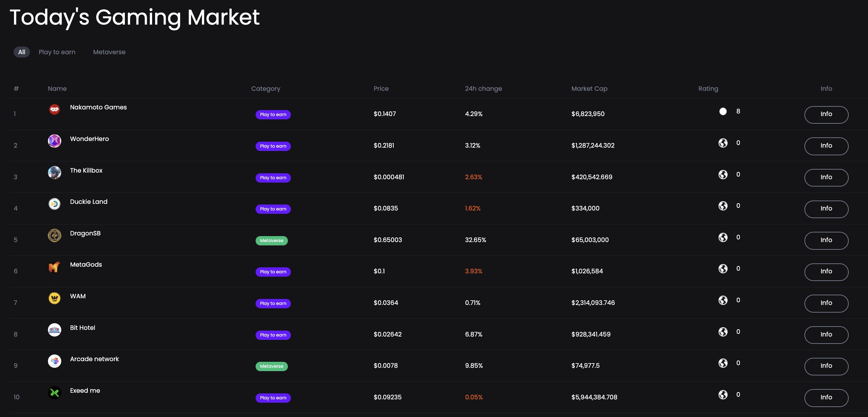Click WonderHero's globe rating icon
This screenshot has height=417, width=868.
click(x=723, y=143)
